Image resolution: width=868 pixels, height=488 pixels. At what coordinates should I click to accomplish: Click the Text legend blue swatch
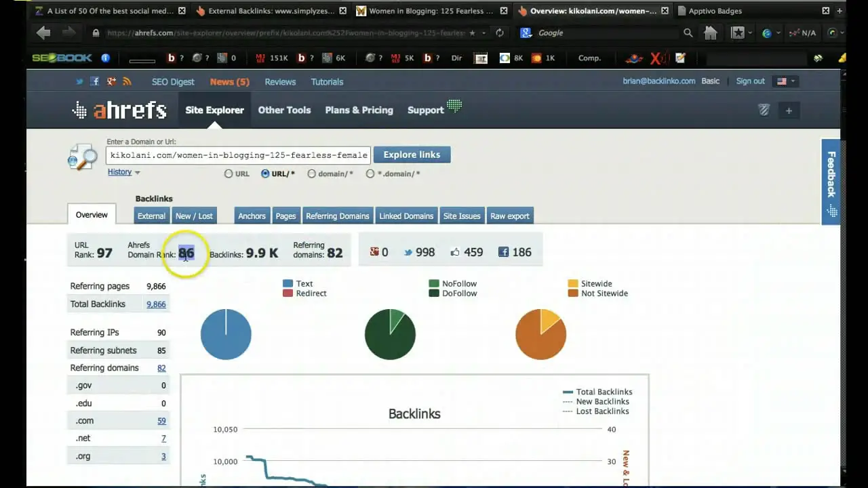[288, 284]
